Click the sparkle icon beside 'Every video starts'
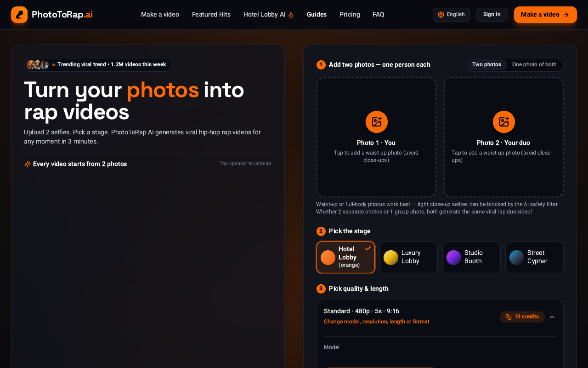Screen dimensions: 588x368 click(28, 164)
